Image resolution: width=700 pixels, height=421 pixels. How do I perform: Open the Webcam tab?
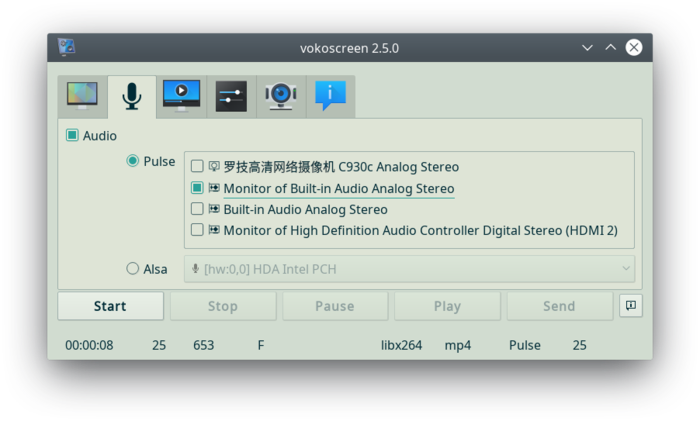(281, 96)
